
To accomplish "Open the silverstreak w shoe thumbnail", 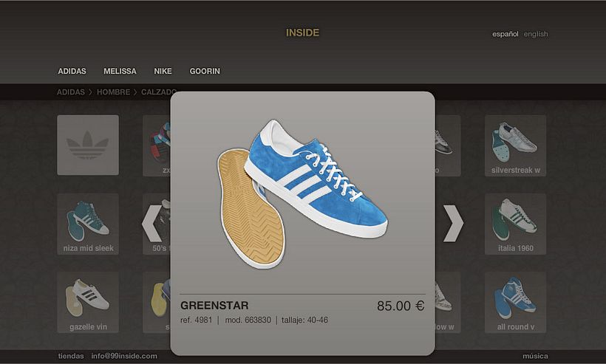I will coord(516,145).
